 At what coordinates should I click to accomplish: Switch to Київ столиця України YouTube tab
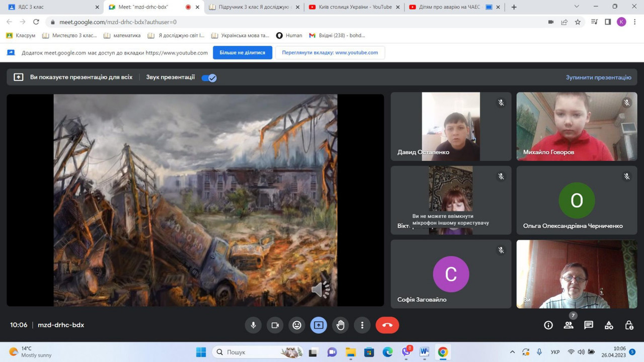point(355,7)
